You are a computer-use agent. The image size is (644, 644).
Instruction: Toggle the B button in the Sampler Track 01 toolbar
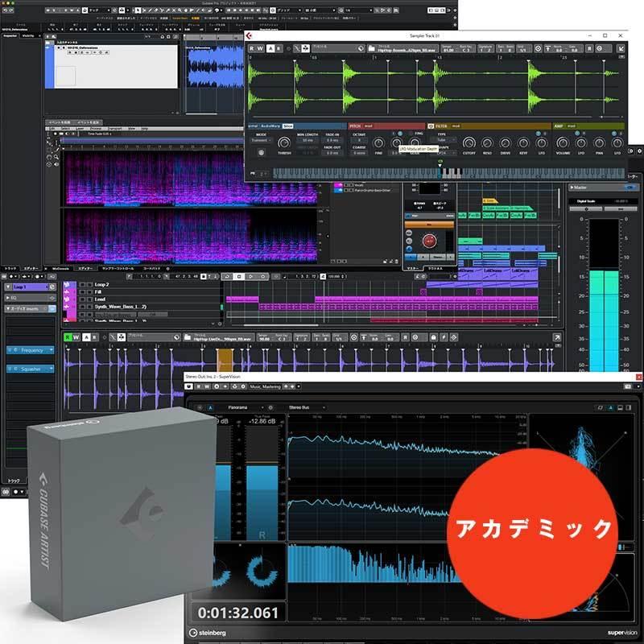pyautogui.click(x=279, y=48)
